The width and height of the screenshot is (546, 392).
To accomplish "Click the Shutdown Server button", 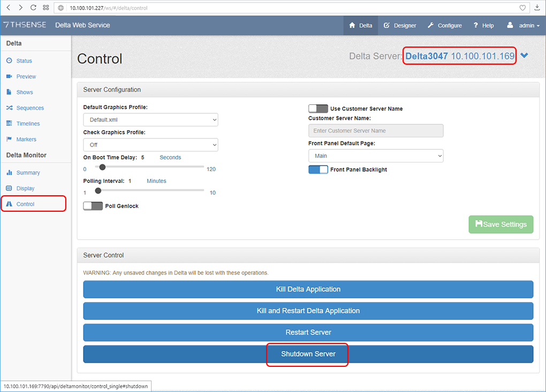I will tap(308, 354).
